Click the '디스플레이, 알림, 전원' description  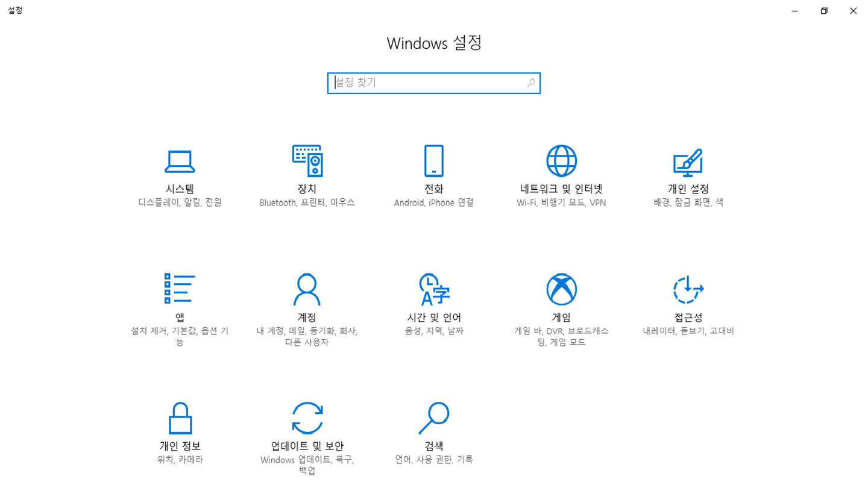pos(180,202)
